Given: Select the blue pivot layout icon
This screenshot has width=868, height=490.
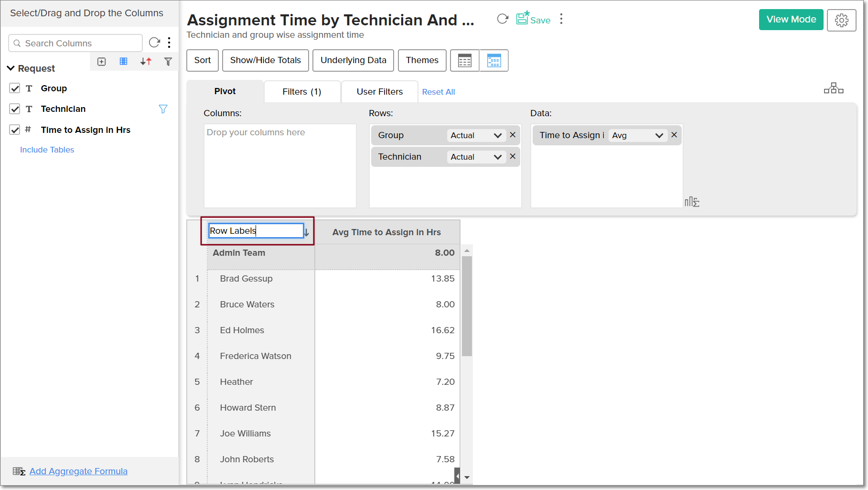Looking at the screenshot, I should [493, 61].
